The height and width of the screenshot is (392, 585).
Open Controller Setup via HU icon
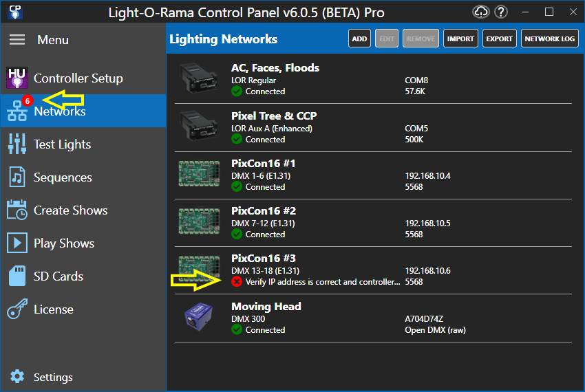tap(17, 78)
